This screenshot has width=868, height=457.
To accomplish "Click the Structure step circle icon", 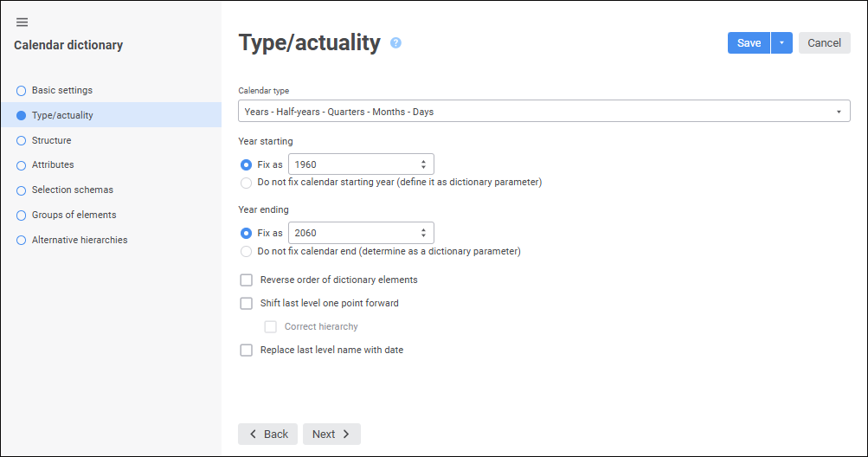I will click(x=21, y=140).
